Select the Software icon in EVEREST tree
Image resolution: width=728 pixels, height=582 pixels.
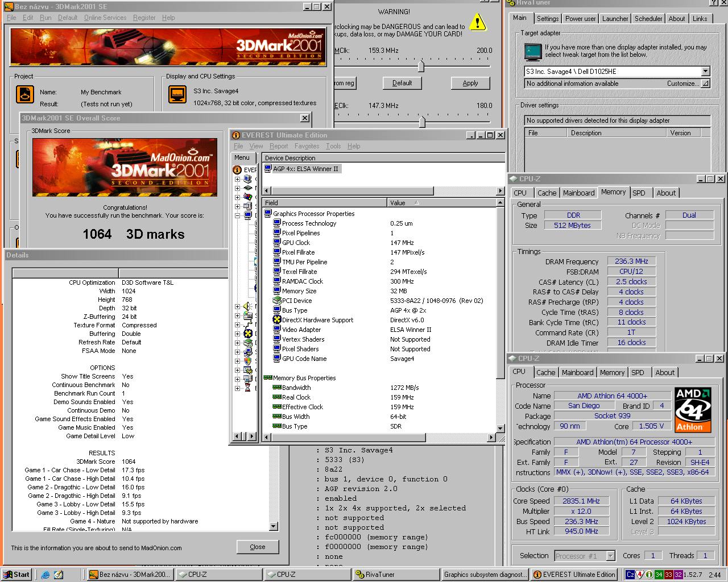(x=248, y=352)
